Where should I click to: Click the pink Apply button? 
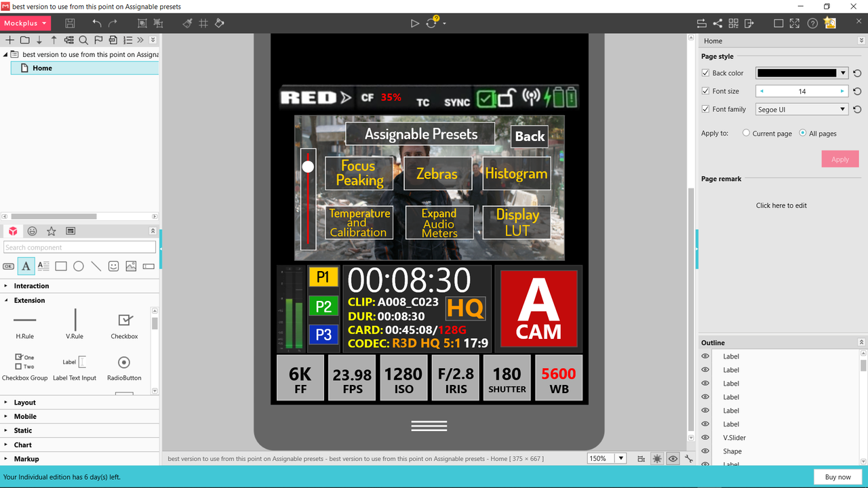[840, 159]
